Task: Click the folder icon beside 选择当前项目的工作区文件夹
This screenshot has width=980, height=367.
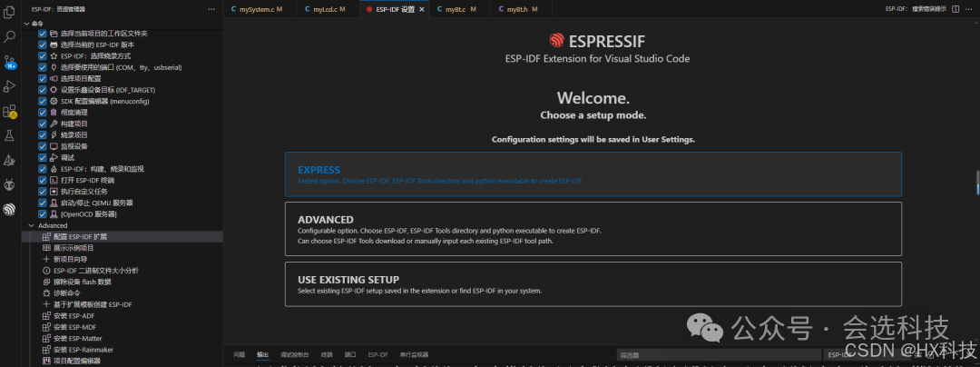Action: tap(54, 33)
